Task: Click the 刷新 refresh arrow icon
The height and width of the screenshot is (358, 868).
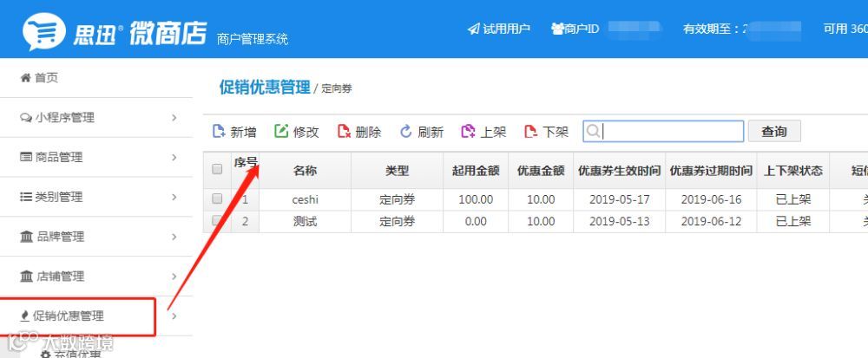Action: tap(406, 132)
